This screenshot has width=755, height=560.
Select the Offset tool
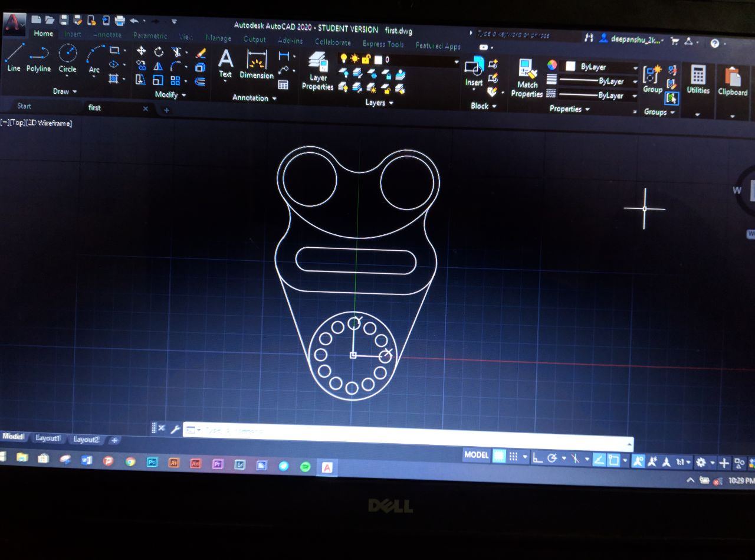click(x=201, y=81)
